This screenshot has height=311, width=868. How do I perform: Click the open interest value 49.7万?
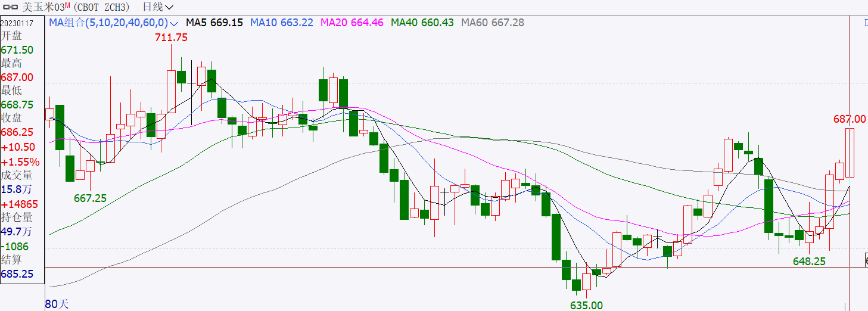click(17, 231)
